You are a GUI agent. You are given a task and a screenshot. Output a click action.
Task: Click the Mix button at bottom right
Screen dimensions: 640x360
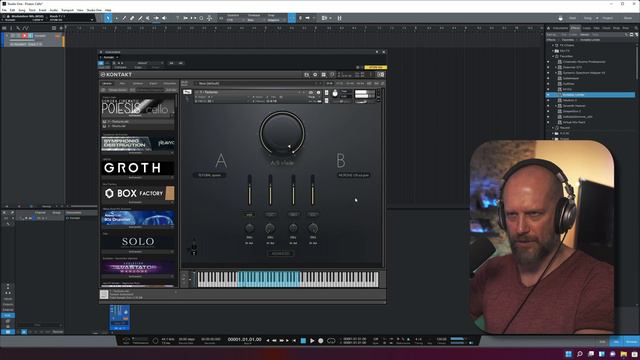[616, 342]
